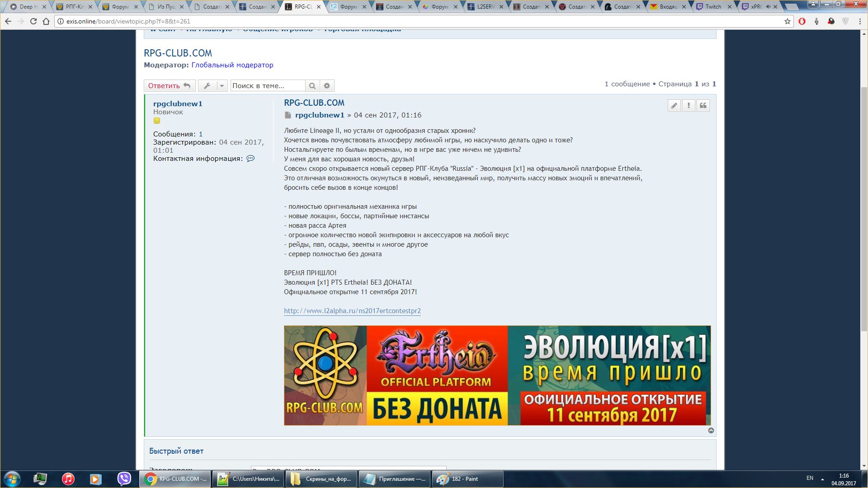Click the Ответить reply button
Screen dimensions: 868x488
click(170, 85)
